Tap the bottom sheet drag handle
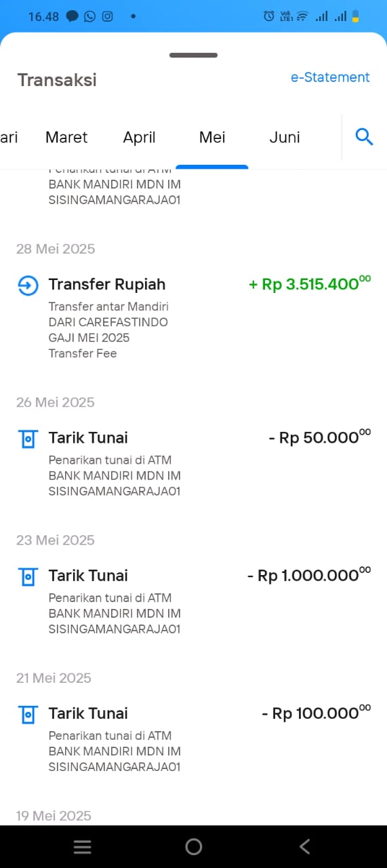387x868 pixels. tap(193, 55)
